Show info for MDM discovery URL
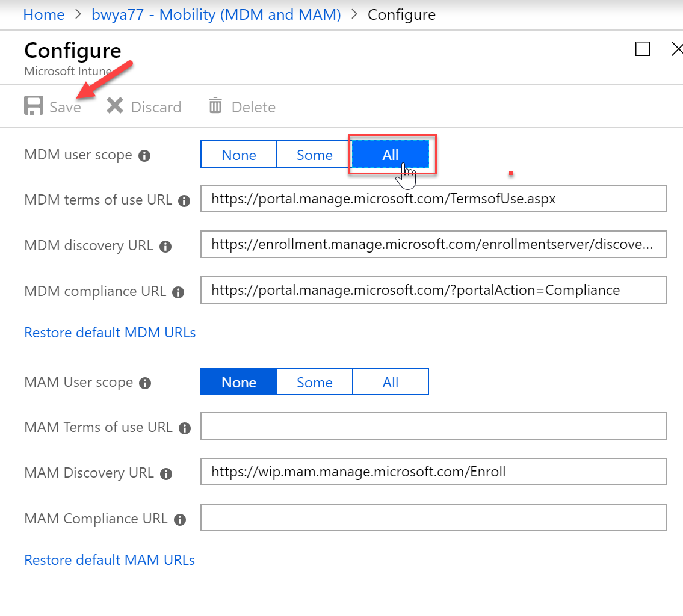Image resolution: width=683 pixels, height=616 pixels. point(165,247)
